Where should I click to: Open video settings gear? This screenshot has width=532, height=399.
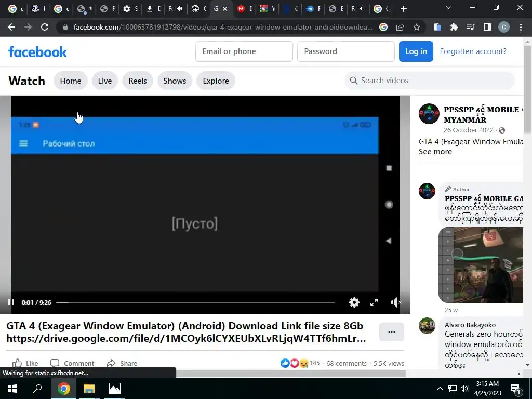click(354, 302)
